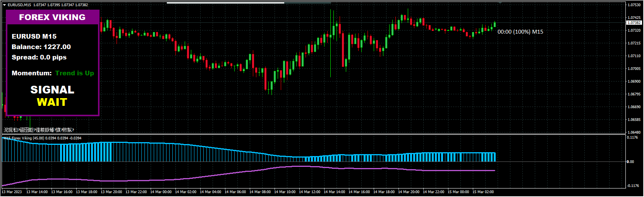Click the '15 Mar 00:00' time label
Image resolution: width=644 pixels, height=197 pixels.
(459, 192)
